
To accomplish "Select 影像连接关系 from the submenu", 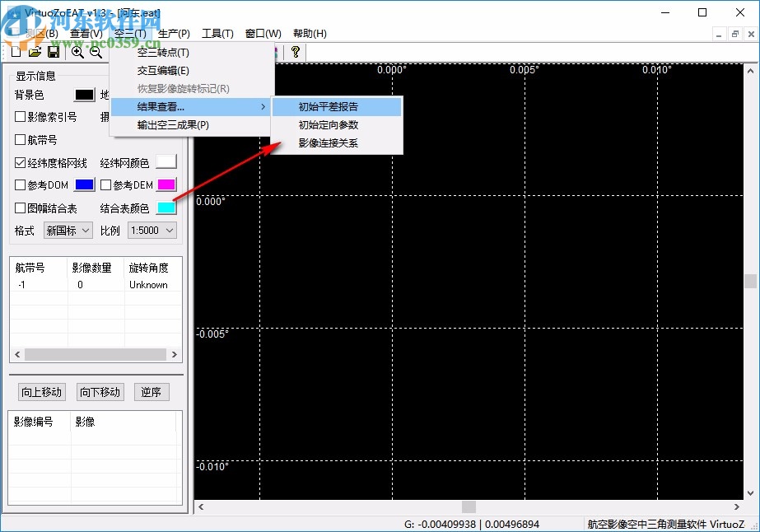I will pos(329,145).
